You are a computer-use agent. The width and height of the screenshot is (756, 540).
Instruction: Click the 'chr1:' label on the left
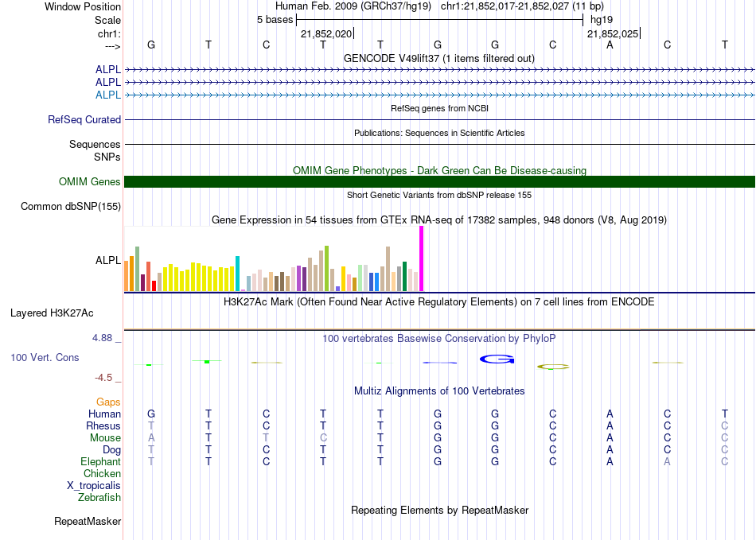pos(109,33)
